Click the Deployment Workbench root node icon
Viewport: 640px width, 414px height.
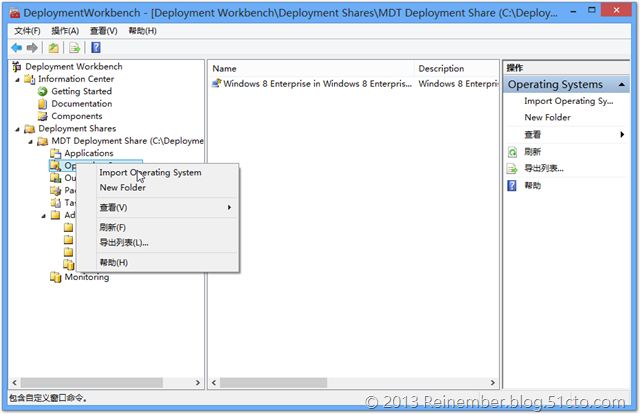[17, 66]
